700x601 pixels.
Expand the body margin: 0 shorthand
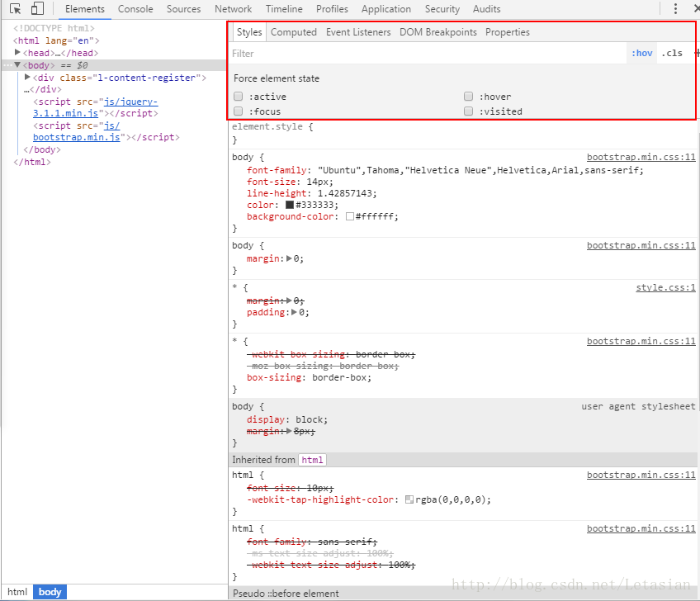point(289,258)
